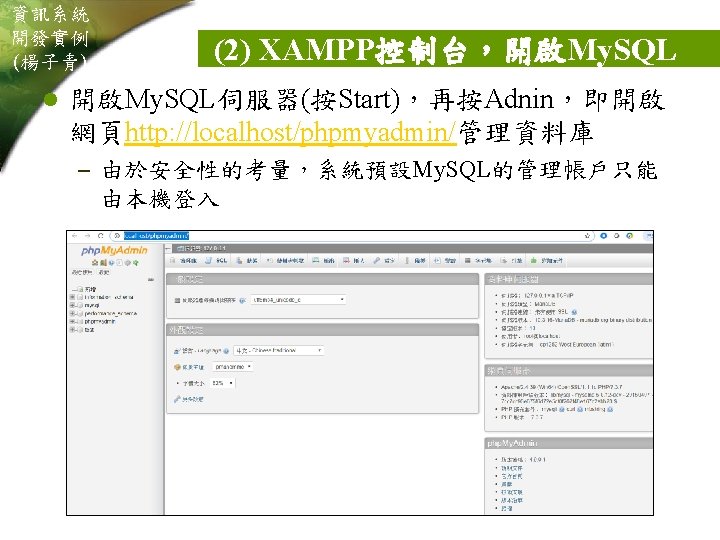This screenshot has width=720, height=540.
Task: Click help icon beside Language label
Action: (226, 351)
